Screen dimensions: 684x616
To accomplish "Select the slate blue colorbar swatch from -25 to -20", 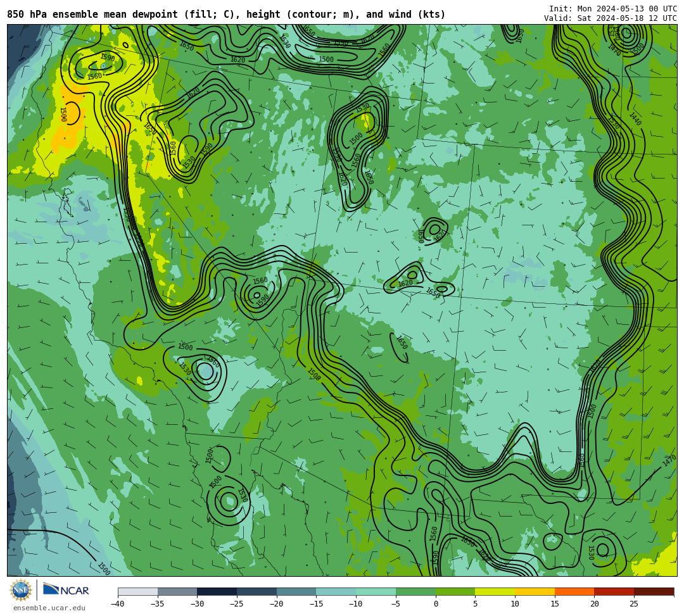I will tap(257, 591).
